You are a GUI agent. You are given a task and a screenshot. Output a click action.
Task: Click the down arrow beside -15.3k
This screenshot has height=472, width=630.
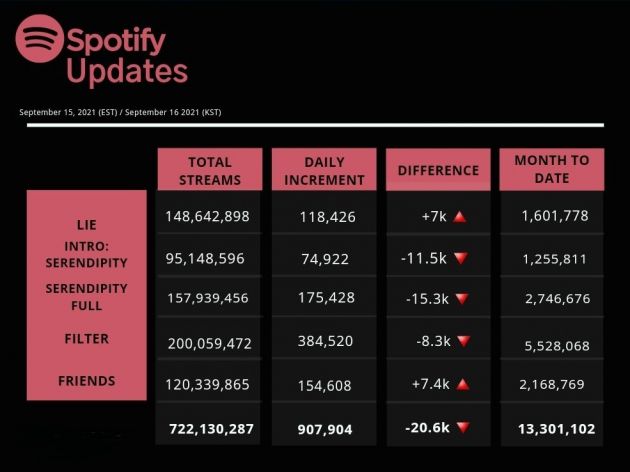pos(461,298)
